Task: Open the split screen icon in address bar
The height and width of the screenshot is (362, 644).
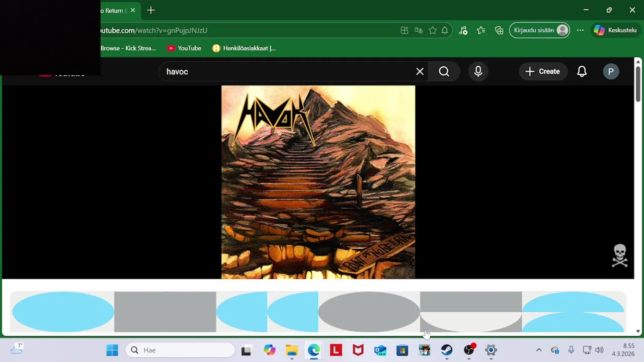Action: click(x=404, y=30)
